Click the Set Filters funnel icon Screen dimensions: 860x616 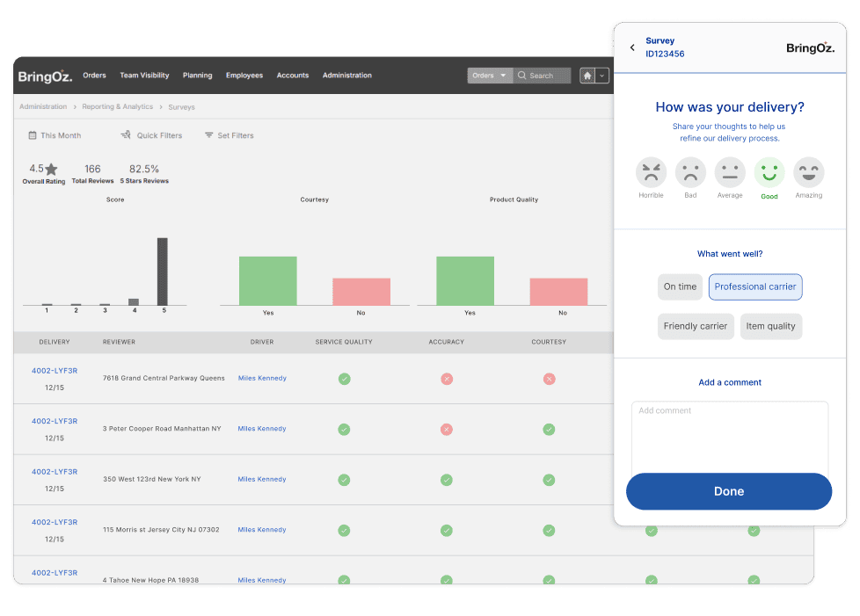pos(208,134)
